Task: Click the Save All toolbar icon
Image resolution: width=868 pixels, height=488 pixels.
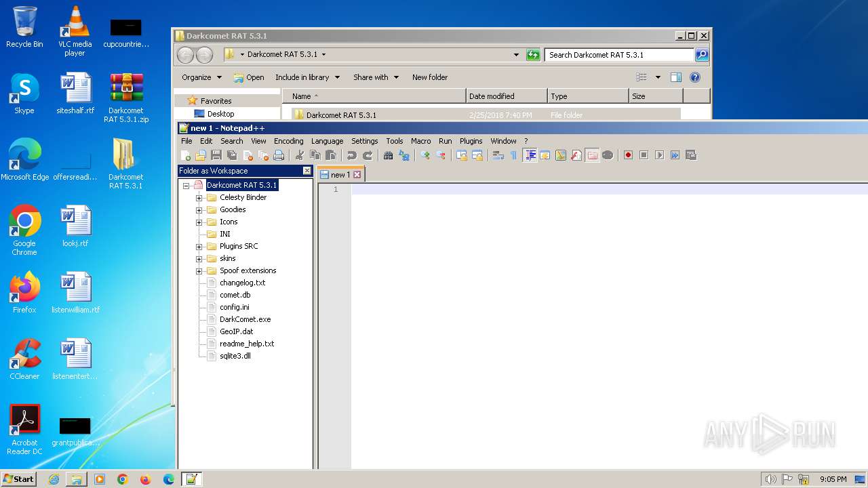Action: pyautogui.click(x=232, y=155)
